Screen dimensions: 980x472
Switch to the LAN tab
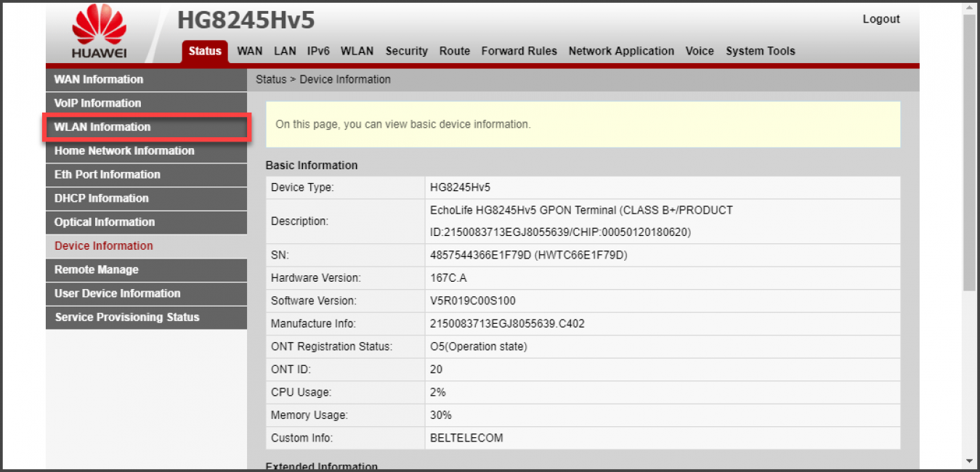tap(285, 51)
